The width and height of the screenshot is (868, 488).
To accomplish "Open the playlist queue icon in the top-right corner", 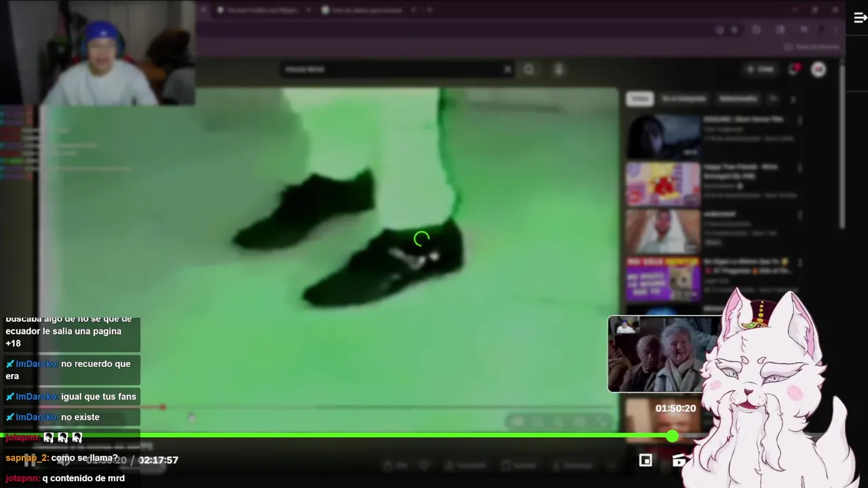I will click(860, 18).
